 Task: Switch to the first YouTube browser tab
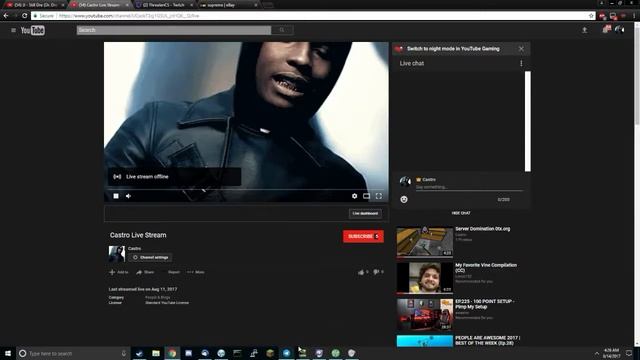(x=35, y=5)
